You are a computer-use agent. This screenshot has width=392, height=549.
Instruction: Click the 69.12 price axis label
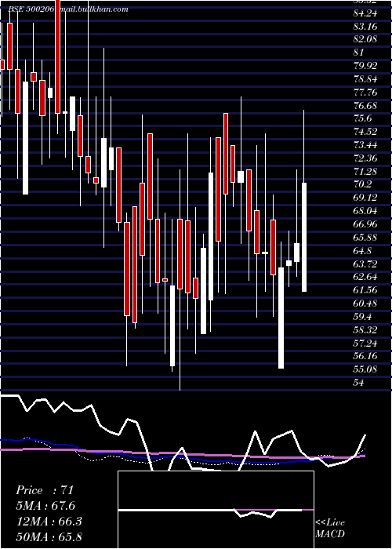pyautogui.click(x=365, y=198)
